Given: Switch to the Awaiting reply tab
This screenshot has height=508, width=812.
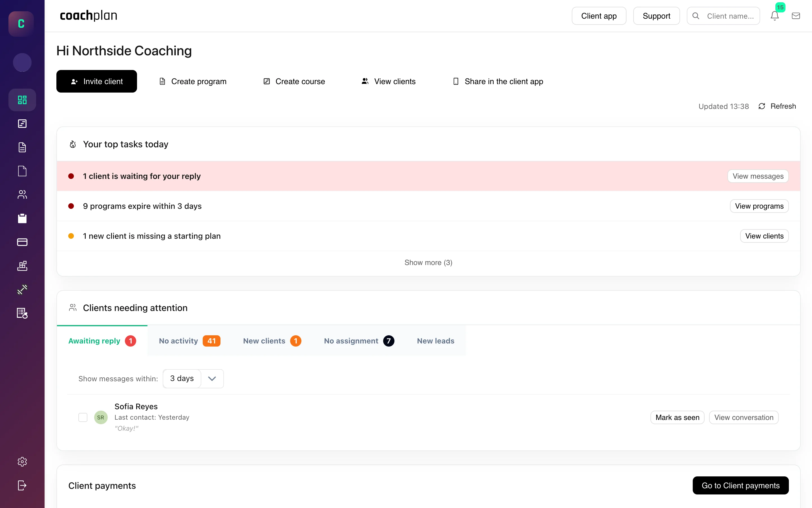Looking at the screenshot, I should pos(102,341).
